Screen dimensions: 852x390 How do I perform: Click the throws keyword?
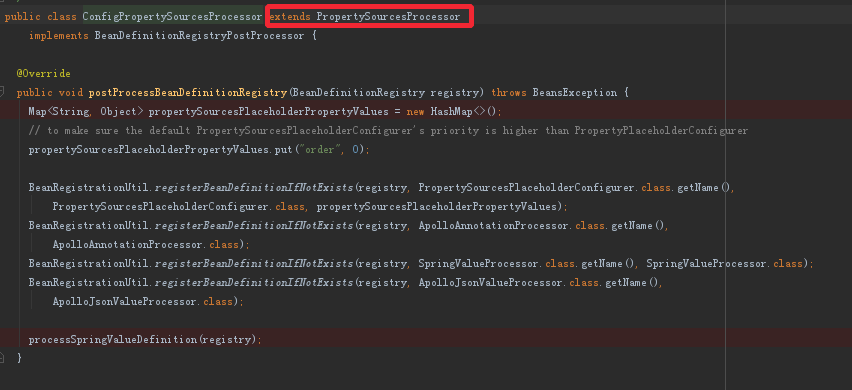(509, 92)
